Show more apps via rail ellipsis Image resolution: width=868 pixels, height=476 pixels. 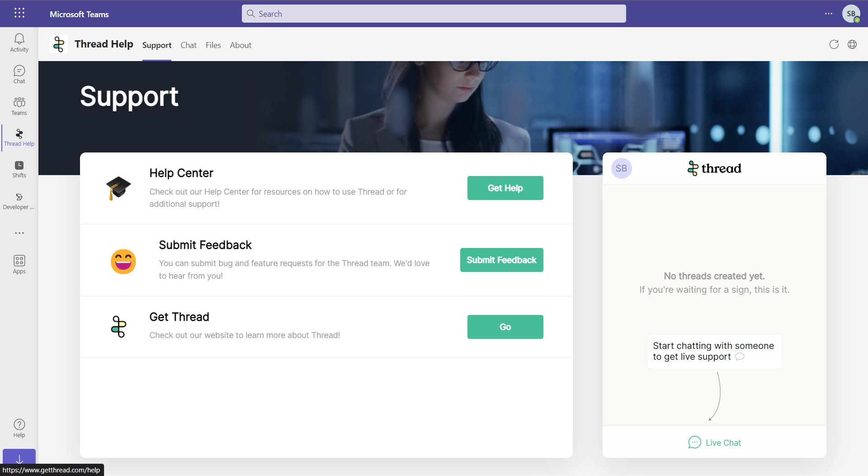click(x=19, y=233)
